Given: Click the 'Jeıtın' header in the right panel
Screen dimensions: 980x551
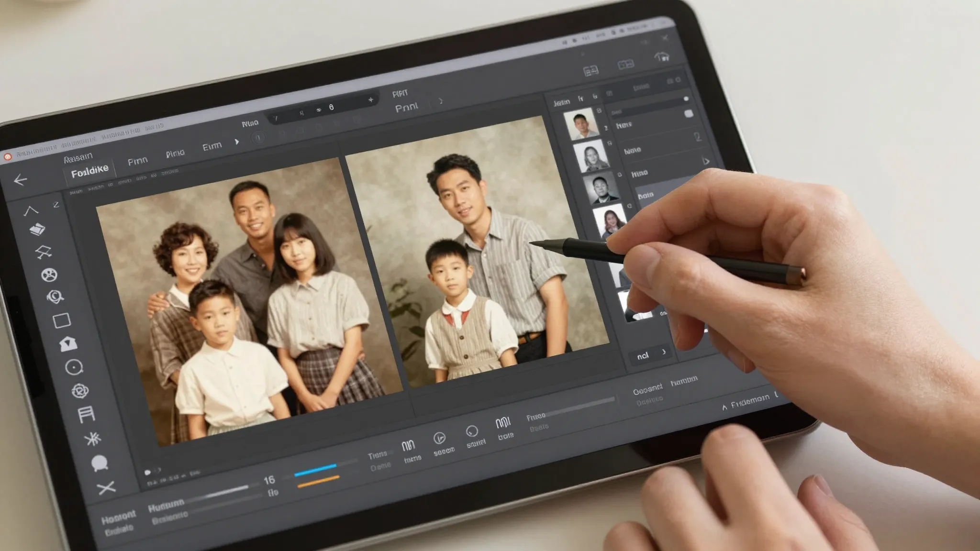Looking at the screenshot, I should (x=562, y=102).
